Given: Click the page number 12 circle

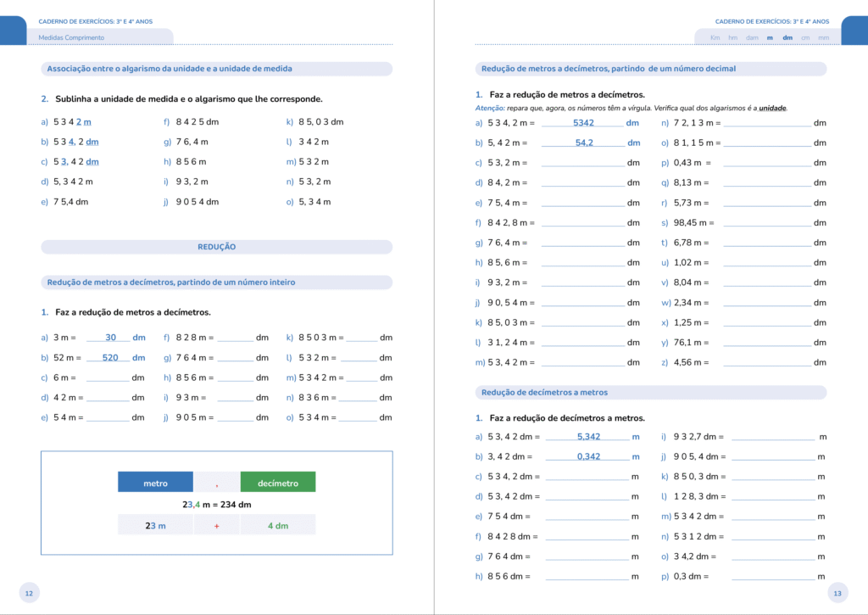Looking at the screenshot, I should tap(29, 593).
